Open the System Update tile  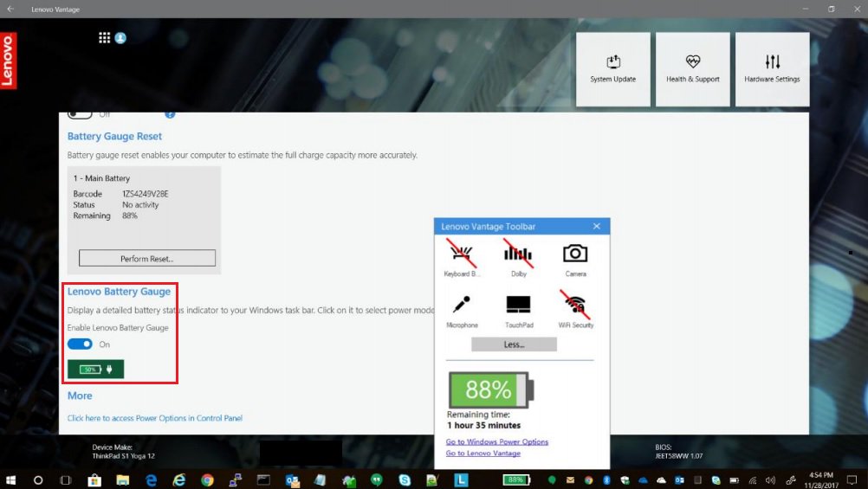tap(612, 69)
